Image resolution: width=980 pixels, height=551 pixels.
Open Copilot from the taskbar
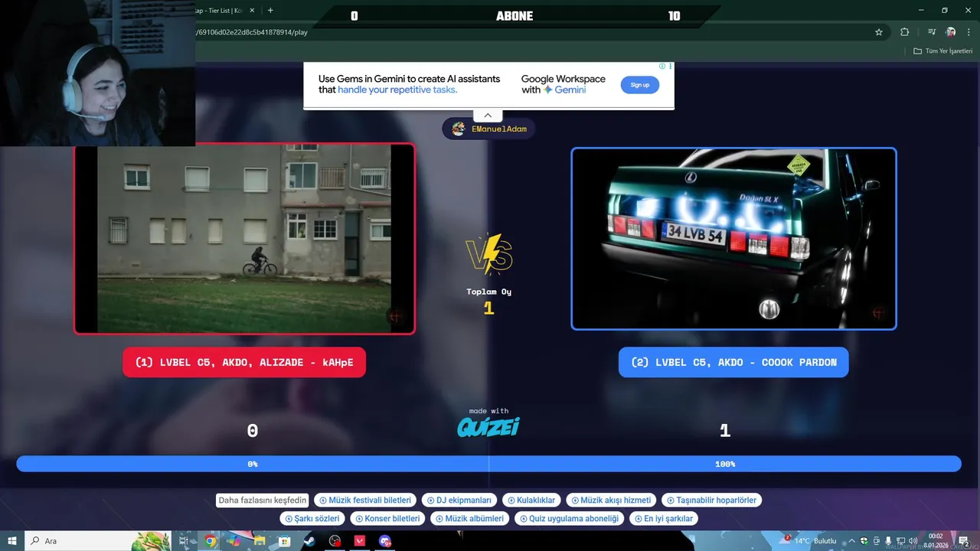234,541
